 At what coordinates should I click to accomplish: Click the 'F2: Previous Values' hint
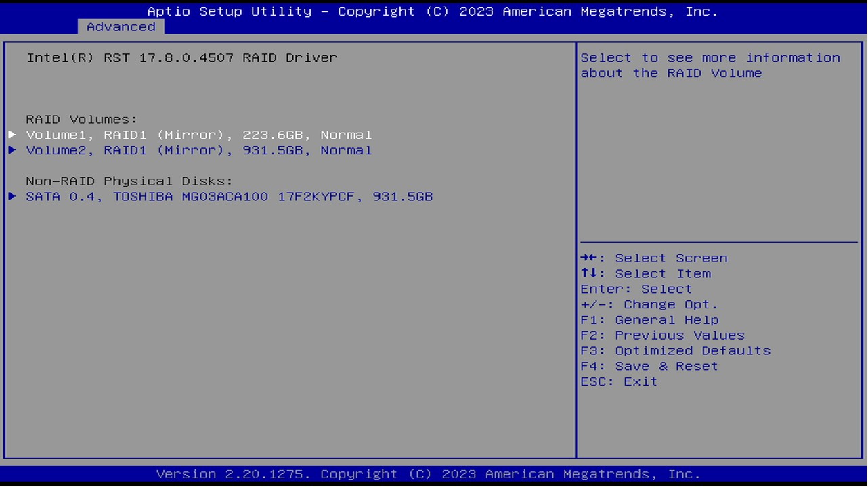pyautogui.click(x=663, y=335)
